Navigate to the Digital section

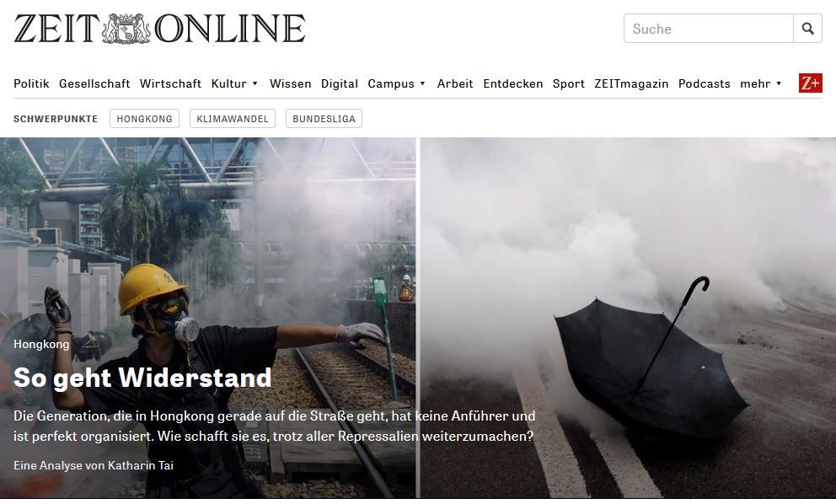coord(339,83)
